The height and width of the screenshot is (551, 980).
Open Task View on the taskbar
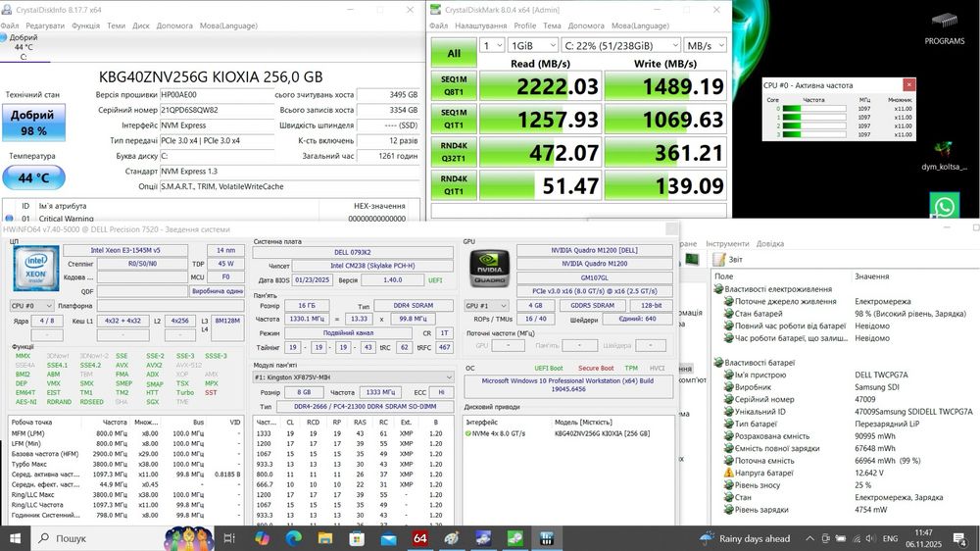coord(229,538)
